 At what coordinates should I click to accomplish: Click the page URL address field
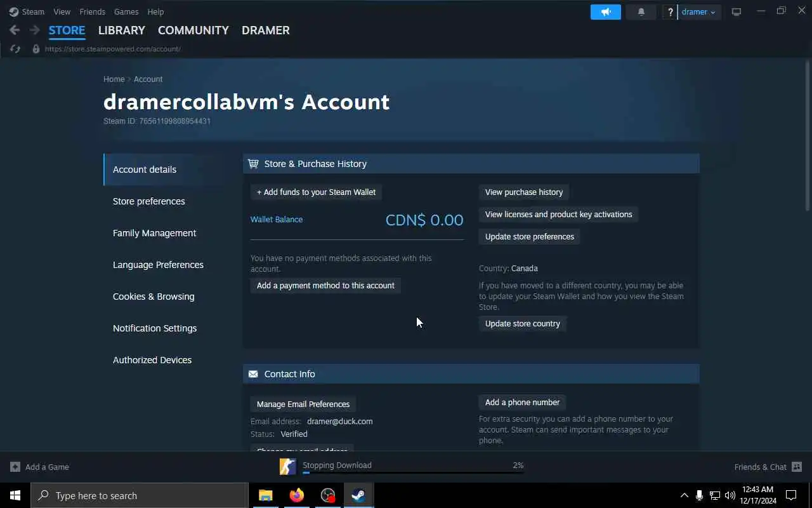coord(113,49)
